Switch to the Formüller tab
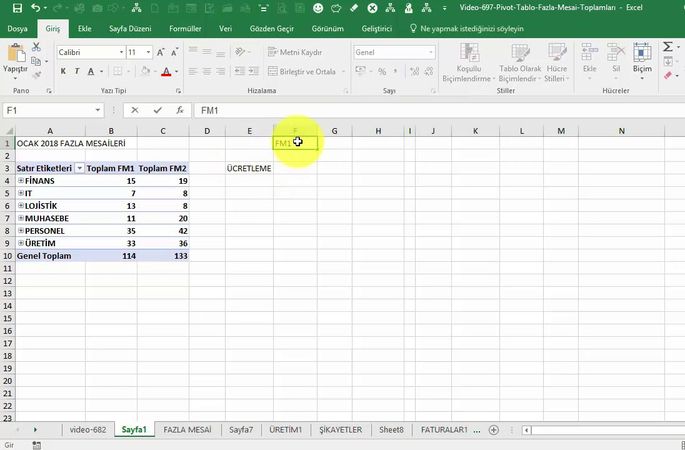Screen dimensions: 685x450 tap(185, 29)
